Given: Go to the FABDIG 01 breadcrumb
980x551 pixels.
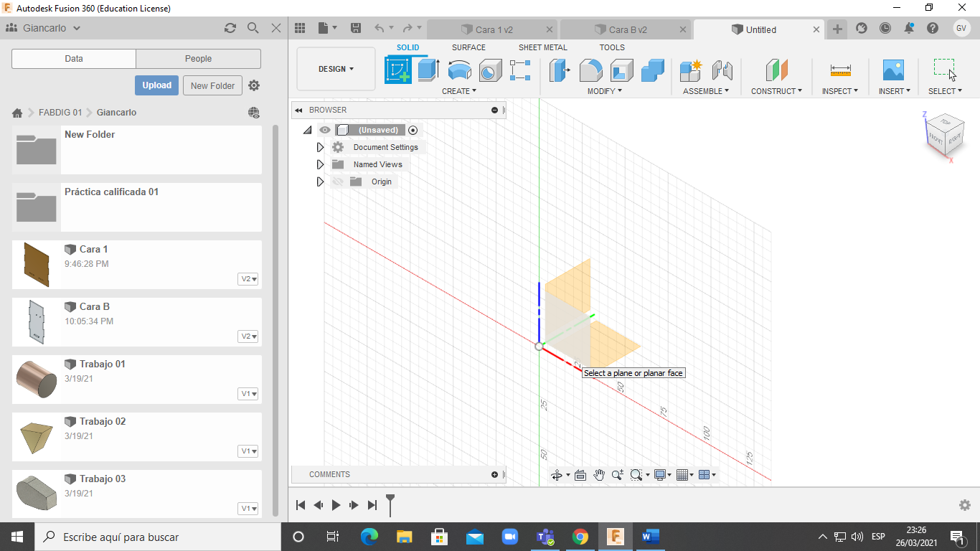Looking at the screenshot, I should pos(60,113).
